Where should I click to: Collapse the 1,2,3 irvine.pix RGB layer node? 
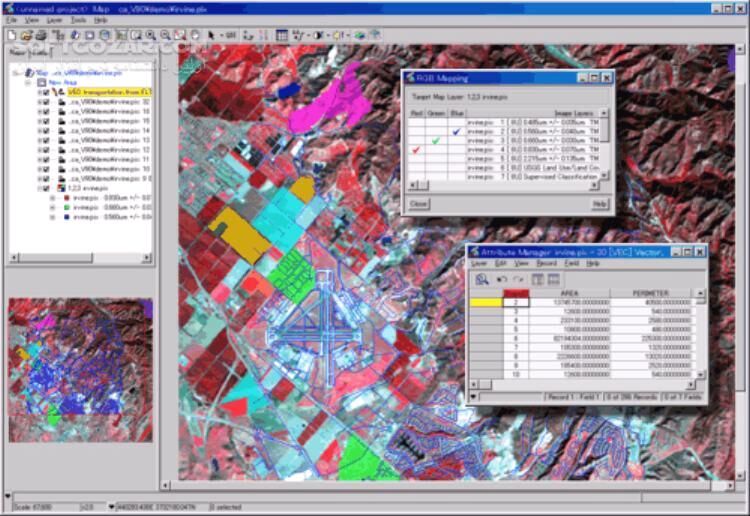coord(40,188)
